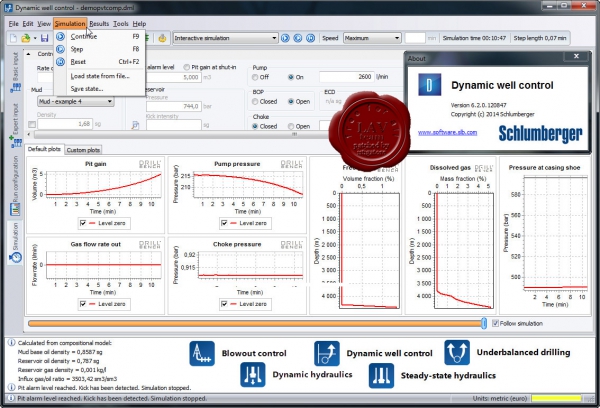600x408 pixels.
Task: Click the kick intensity calculator icon
Action: pos(135,125)
